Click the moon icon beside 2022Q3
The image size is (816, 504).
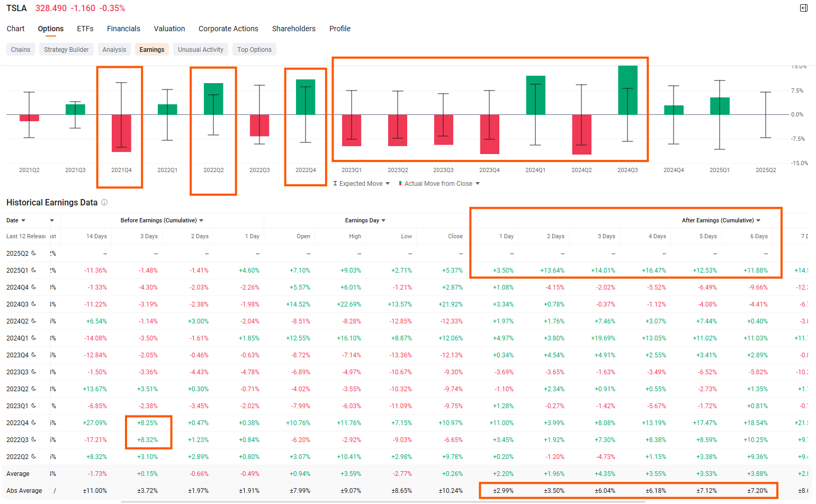(x=33, y=439)
